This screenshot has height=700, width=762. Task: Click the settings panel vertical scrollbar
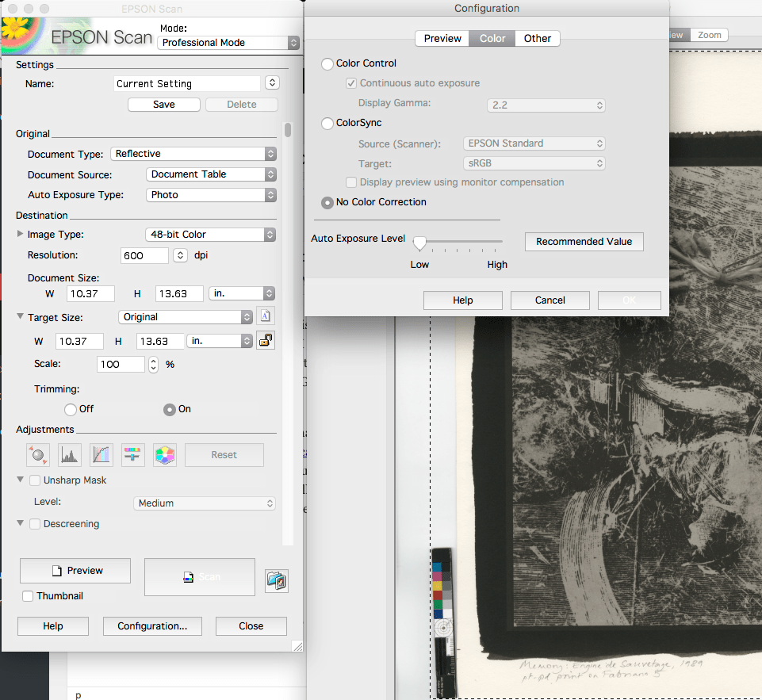point(288,333)
